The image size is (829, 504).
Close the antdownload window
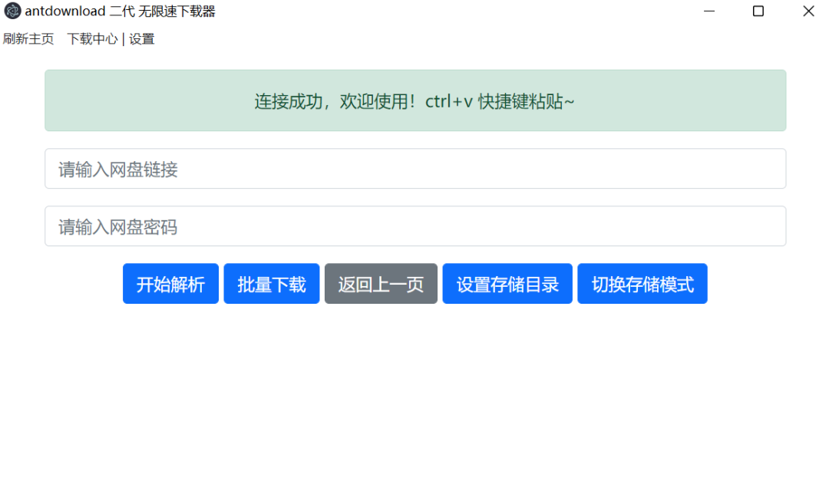point(808,11)
